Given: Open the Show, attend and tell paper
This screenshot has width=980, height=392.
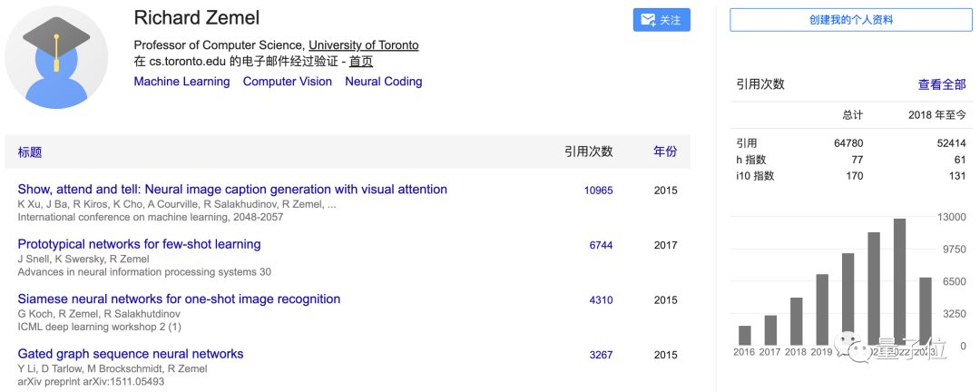Looking at the screenshot, I should 232,190.
